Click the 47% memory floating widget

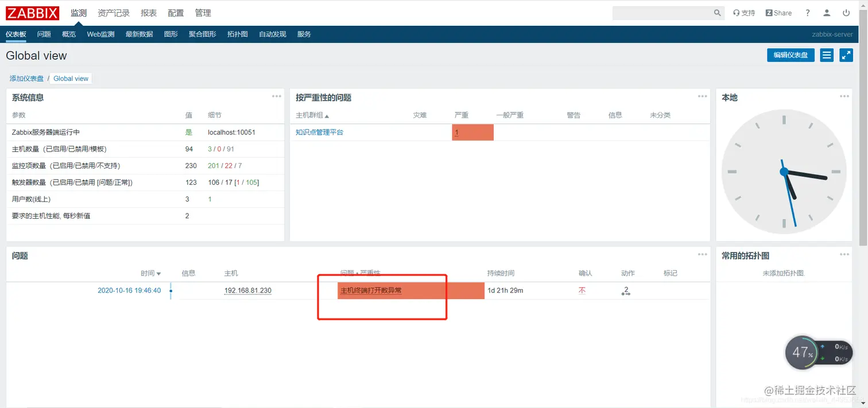[x=801, y=352]
